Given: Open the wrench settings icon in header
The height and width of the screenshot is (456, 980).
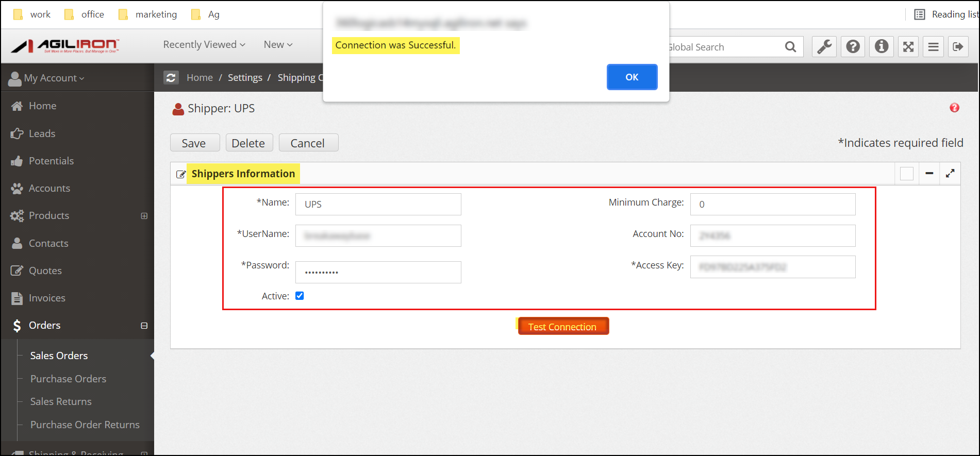Looking at the screenshot, I should tap(824, 47).
